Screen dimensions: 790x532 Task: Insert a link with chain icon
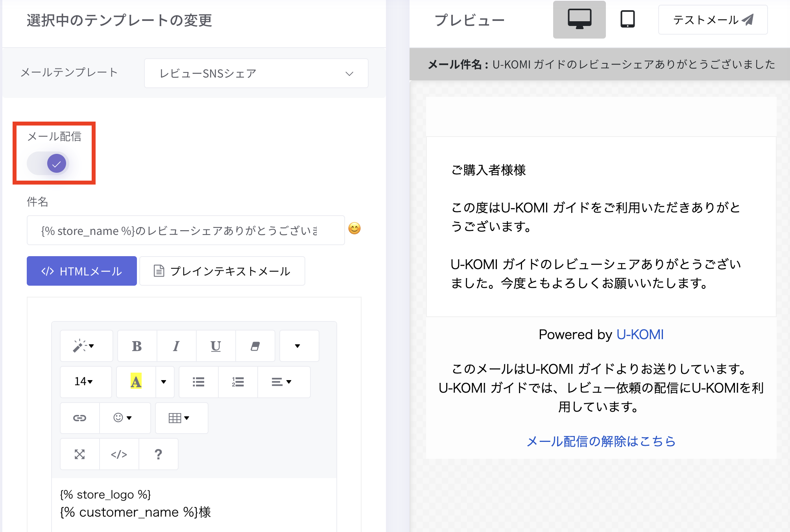(x=79, y=418)
